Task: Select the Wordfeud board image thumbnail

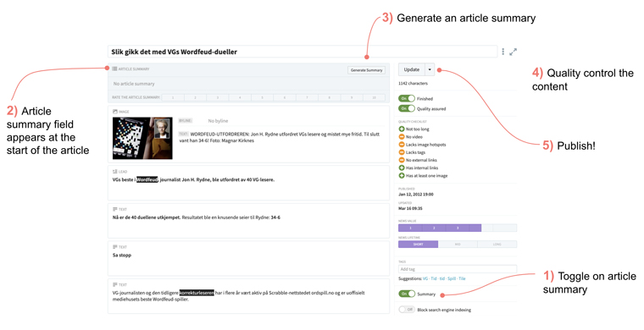Action: click(x=142, y=138)
